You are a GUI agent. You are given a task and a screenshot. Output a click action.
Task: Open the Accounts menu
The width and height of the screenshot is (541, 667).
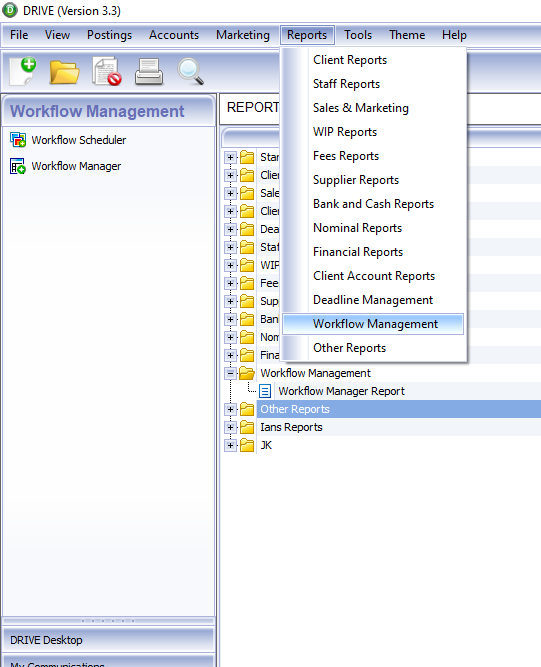coord(174,35)
